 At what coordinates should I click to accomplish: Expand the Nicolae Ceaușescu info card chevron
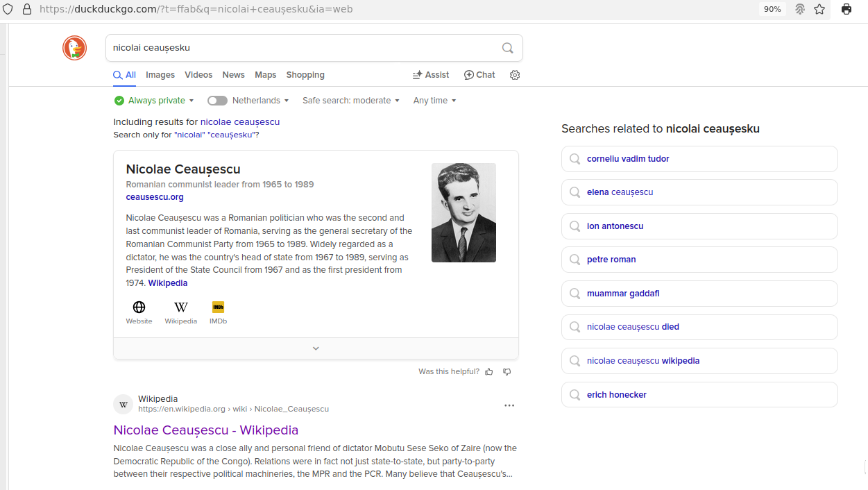click(x=316, y=348)
